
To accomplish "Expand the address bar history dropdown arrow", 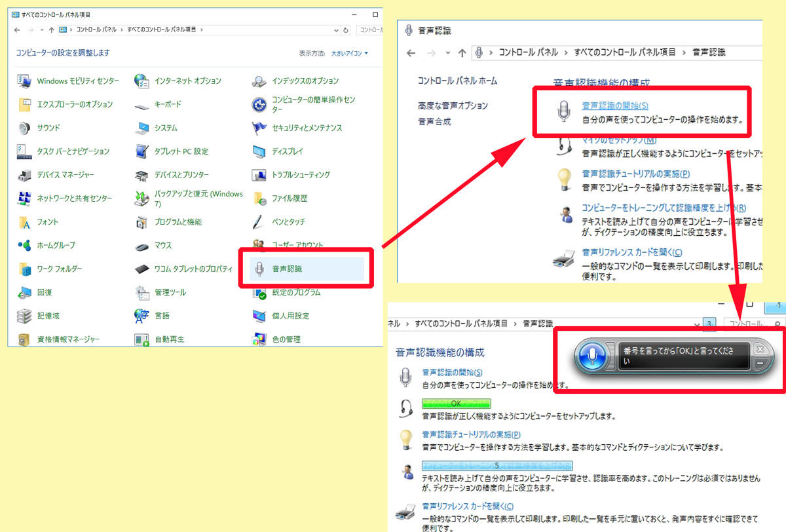I will 336,30.
